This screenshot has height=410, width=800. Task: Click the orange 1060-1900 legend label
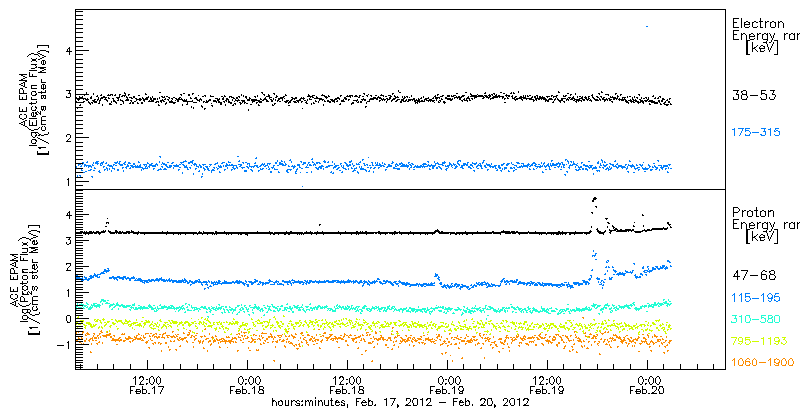point(763,363)
